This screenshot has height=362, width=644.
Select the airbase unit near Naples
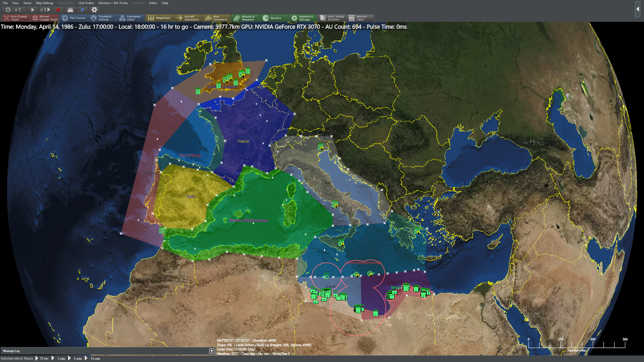[335, 204]
